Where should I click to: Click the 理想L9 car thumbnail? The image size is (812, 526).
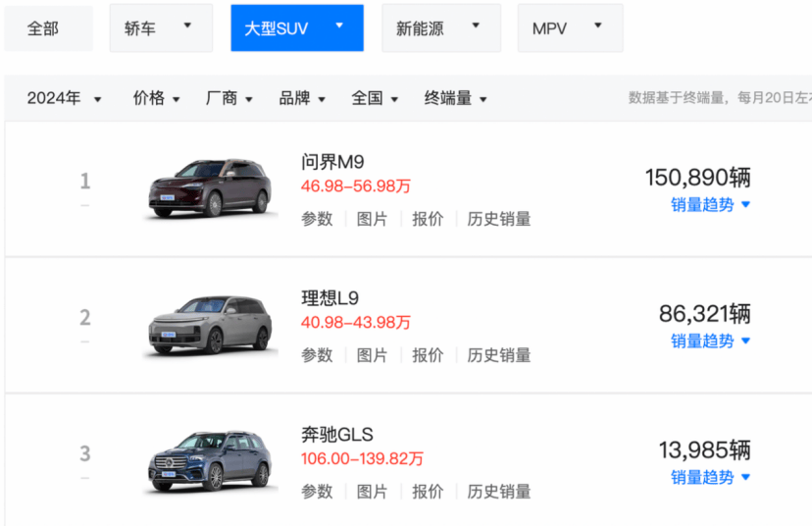click(208, 325)
